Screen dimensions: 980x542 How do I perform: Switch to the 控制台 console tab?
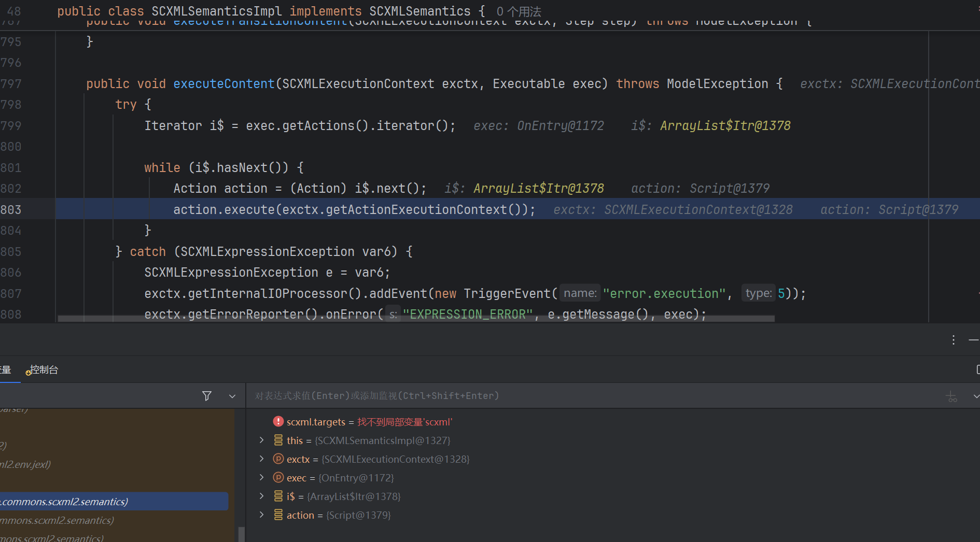[x=44, y=369]
